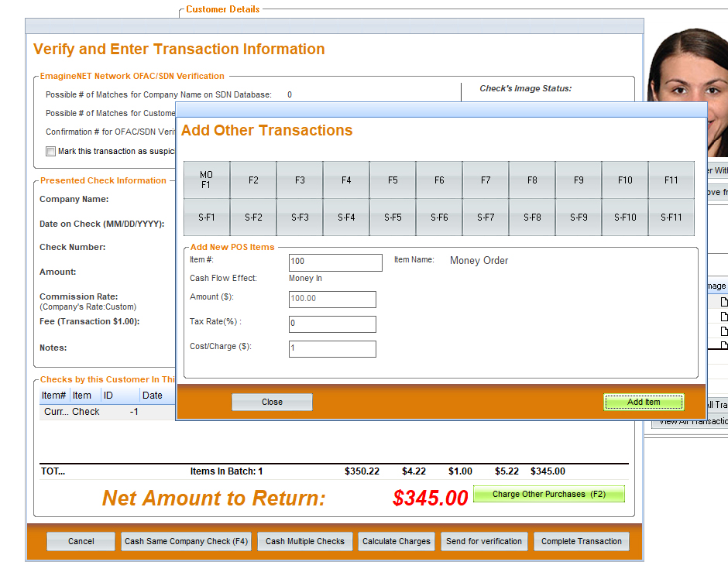
Task: Click the S-F6 shortcut tile
Action: pos(439,218)
